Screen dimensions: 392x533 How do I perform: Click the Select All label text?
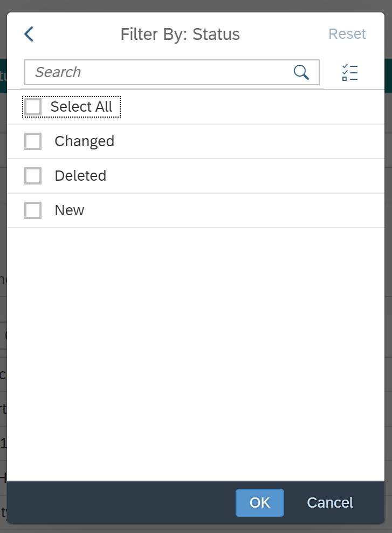click(x=81, y=107)
